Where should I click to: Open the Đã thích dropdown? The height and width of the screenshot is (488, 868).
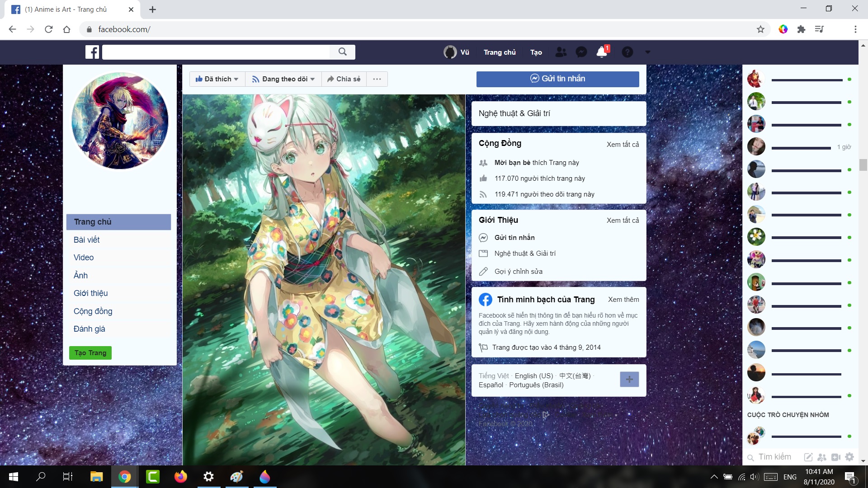tap(217, 79)
